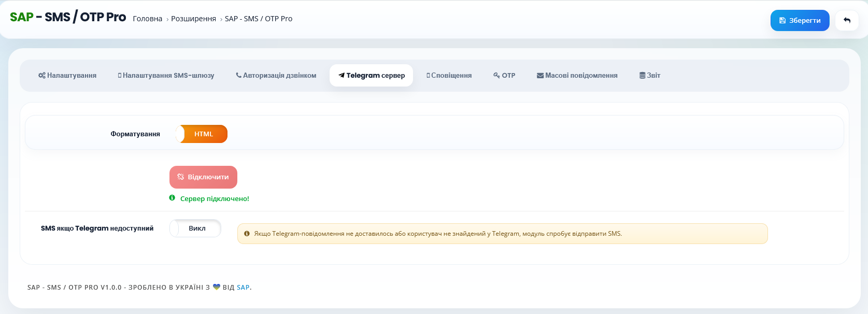Click the key icon on the OTP tab
Screen dimensions: 868x314
(496, 75)
